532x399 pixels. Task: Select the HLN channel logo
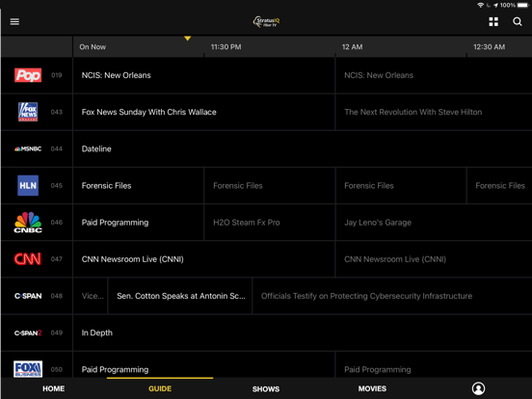(x=28, y=185)
